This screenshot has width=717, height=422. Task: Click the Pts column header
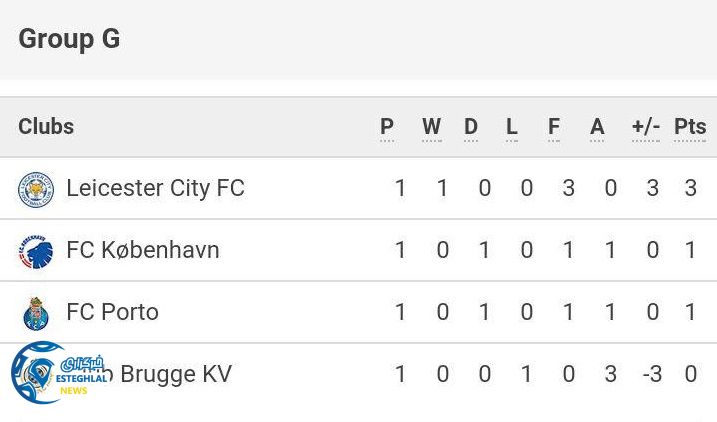pyautogui.click(x=690, y=127)
